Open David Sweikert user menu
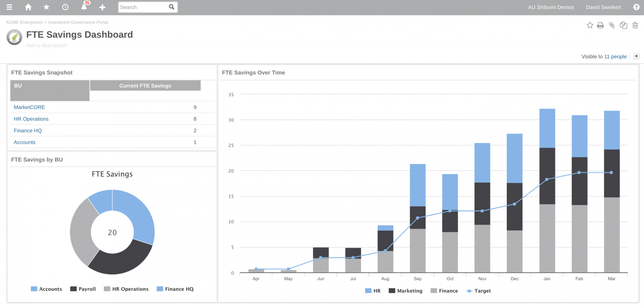 coord(603,7)
